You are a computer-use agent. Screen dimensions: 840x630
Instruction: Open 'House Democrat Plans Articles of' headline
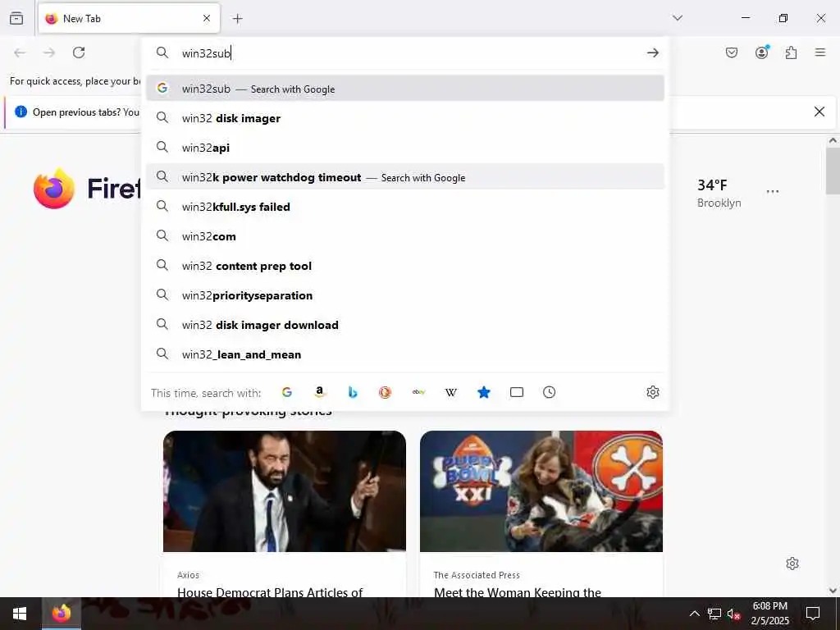(270, 592)
